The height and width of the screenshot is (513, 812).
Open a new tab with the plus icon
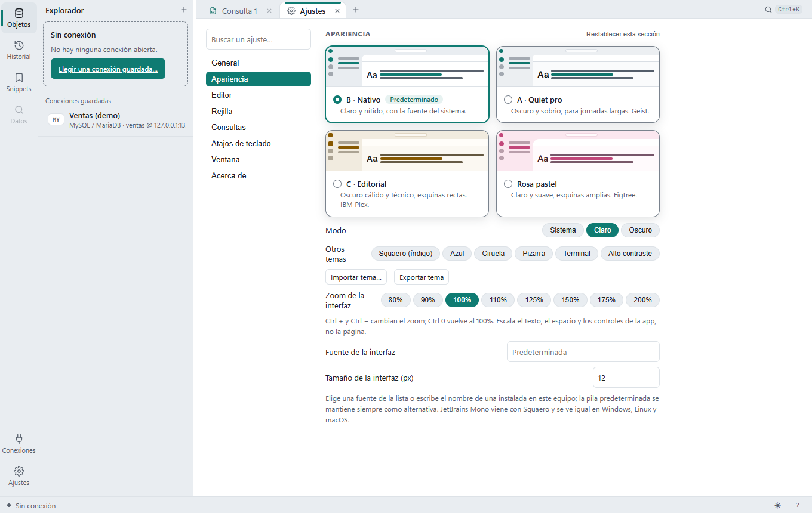(x=356, y=10)
